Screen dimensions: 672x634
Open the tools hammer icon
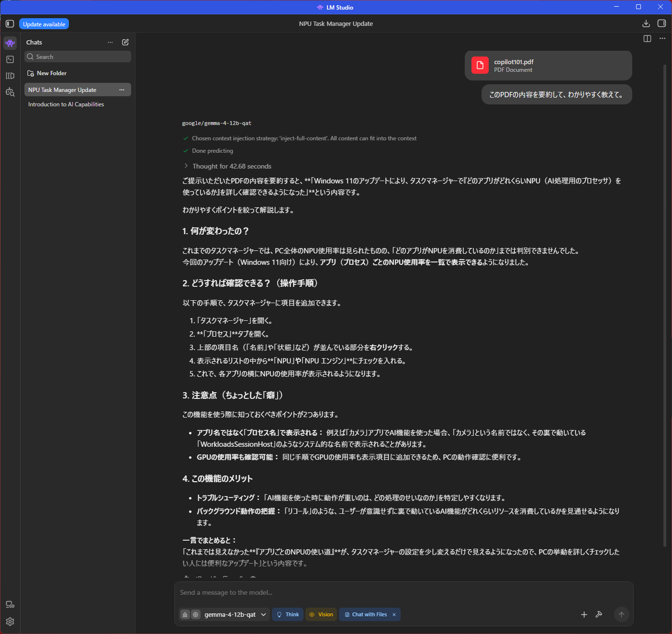(x=599, y=614)
